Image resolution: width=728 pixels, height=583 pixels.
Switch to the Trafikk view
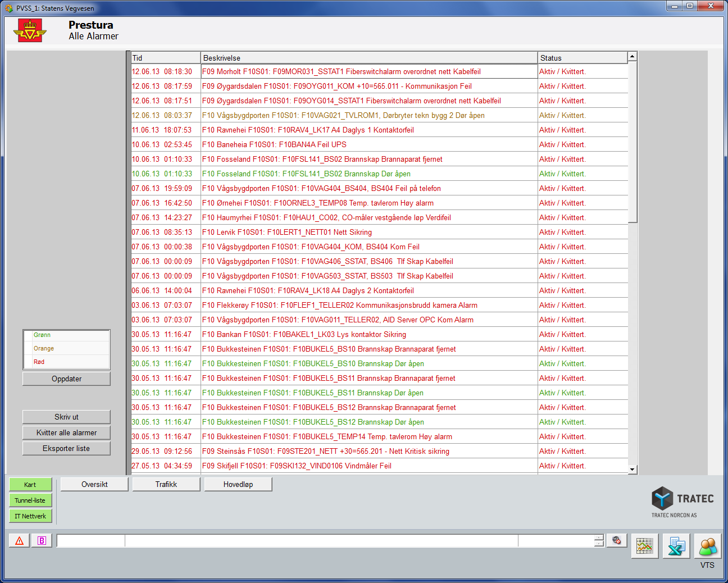pyautogui.click(x=166, y=484)
